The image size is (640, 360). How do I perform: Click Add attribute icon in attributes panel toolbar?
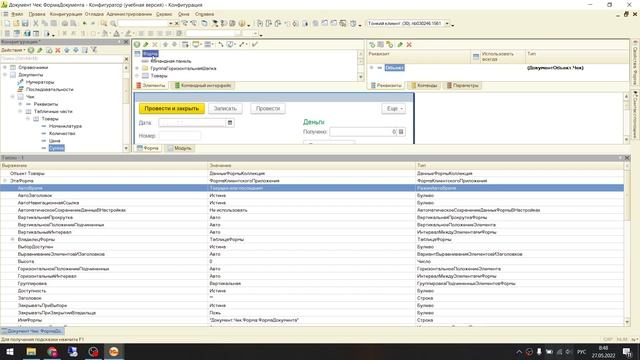click(372, 44)
